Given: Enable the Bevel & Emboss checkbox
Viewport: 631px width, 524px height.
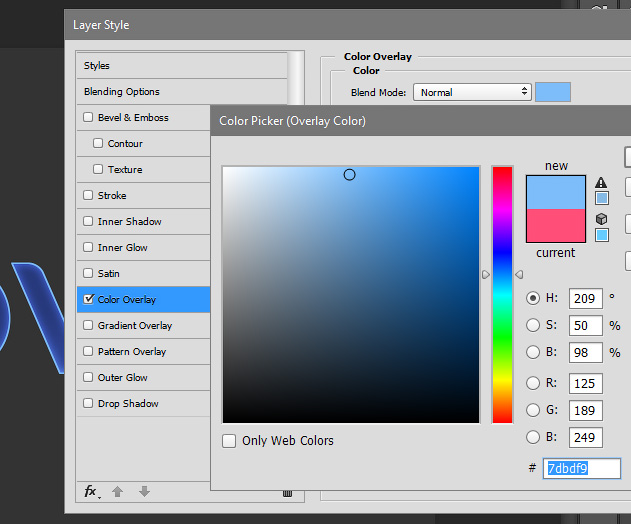Looking at the screenshot, I should tap(88, 117).
